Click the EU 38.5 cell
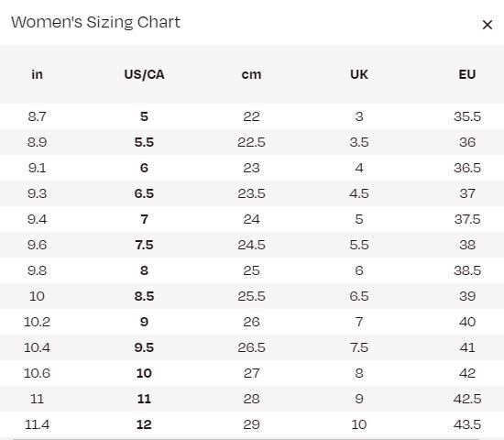The image size is (504, 440). 467,270
